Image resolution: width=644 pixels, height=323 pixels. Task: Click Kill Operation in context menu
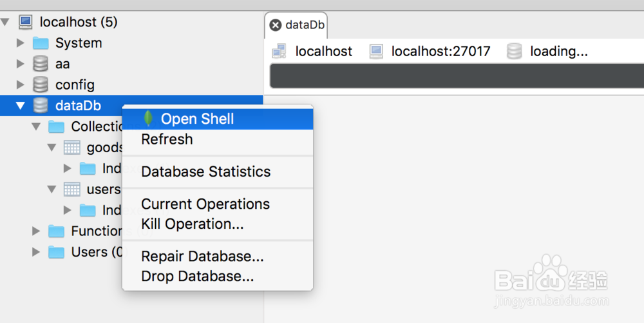[x=192, y=224]
